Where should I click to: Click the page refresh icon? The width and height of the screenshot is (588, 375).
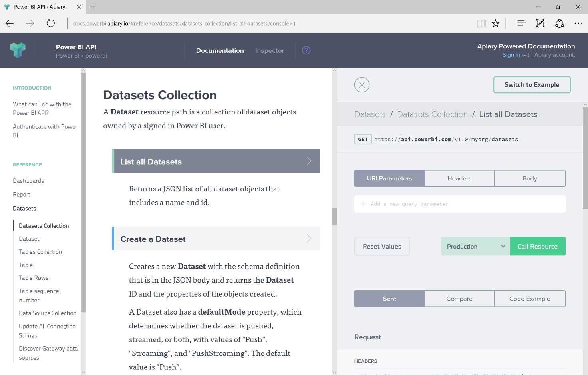click(50, 23)
